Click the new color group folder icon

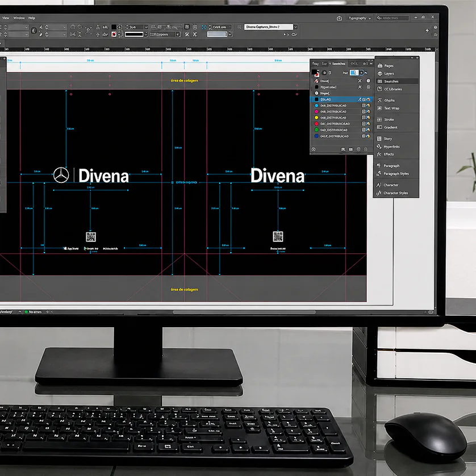tap(351, 149)
